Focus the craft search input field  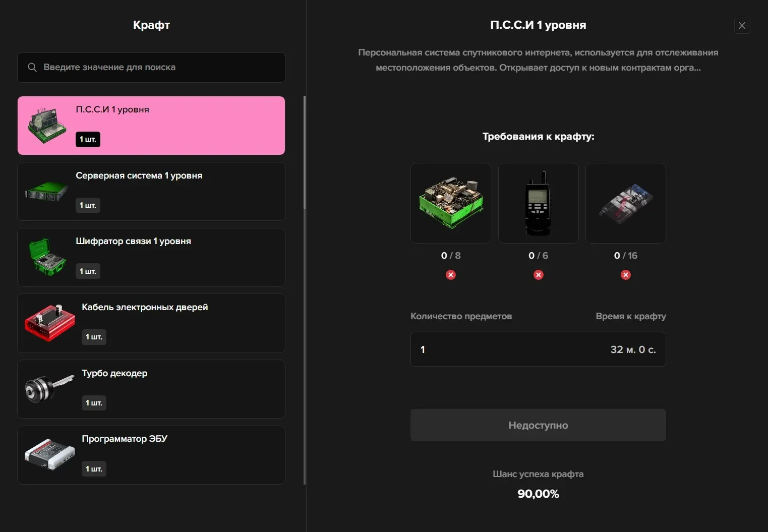[151, 68]
